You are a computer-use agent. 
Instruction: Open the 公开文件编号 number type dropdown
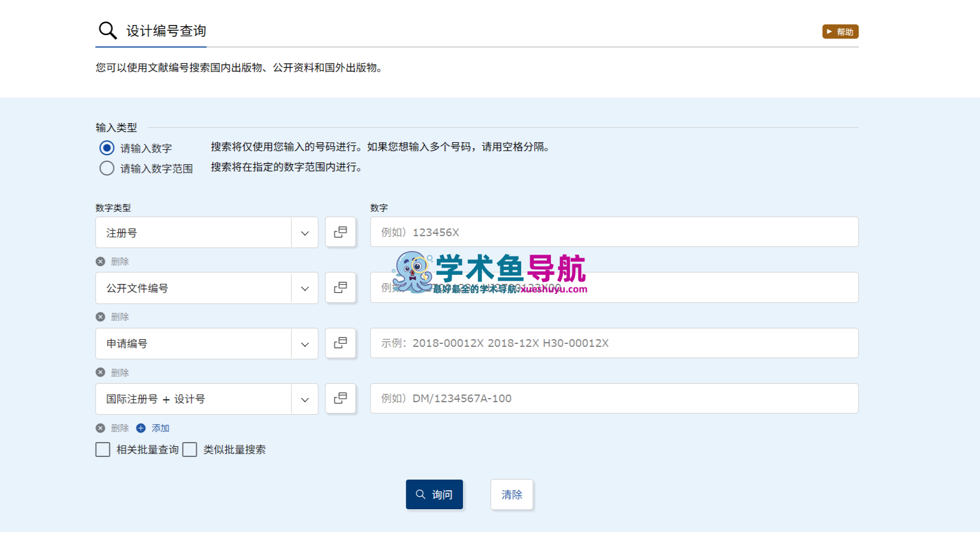tap(206, 288)
